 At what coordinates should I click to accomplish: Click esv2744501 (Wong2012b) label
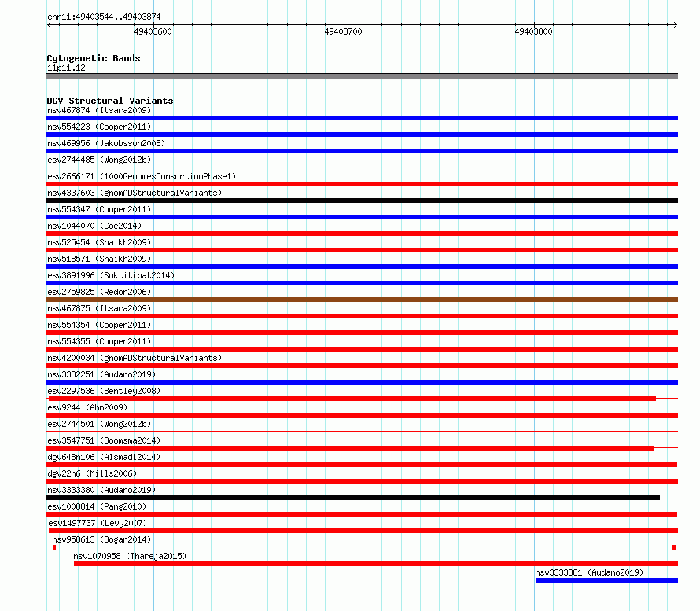click(99, 424)
